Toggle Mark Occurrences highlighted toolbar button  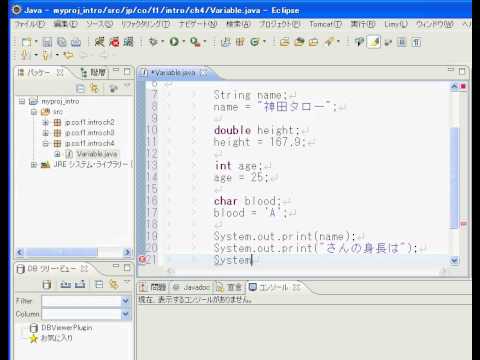point(374,42)
